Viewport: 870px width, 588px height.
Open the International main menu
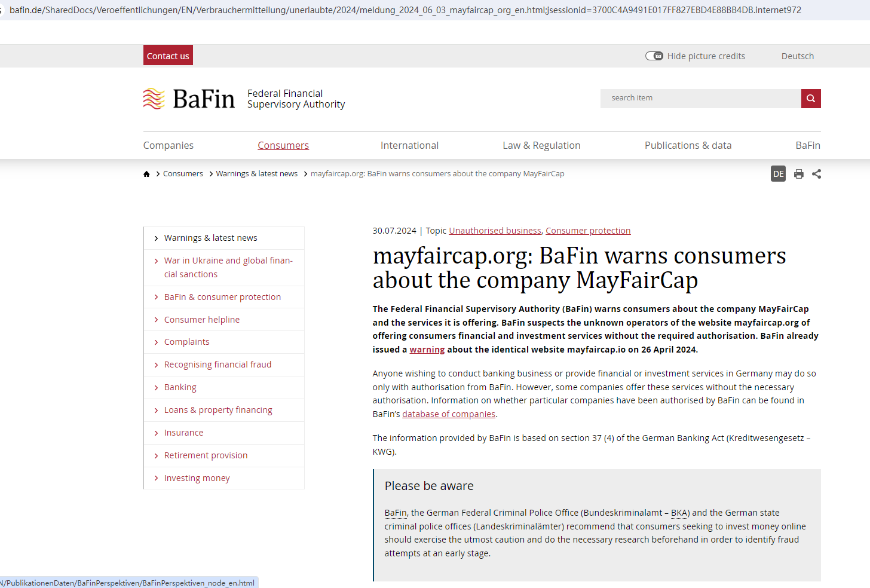pos(409,145)
